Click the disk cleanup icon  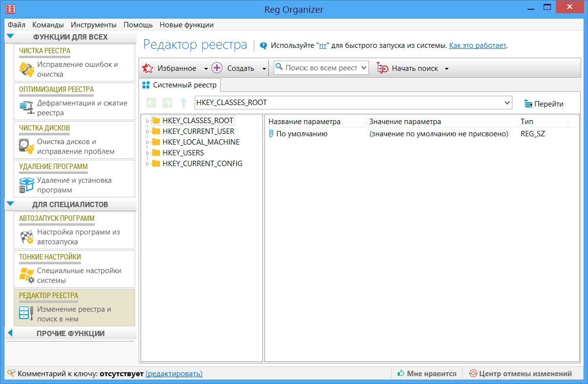pos(26,147)
